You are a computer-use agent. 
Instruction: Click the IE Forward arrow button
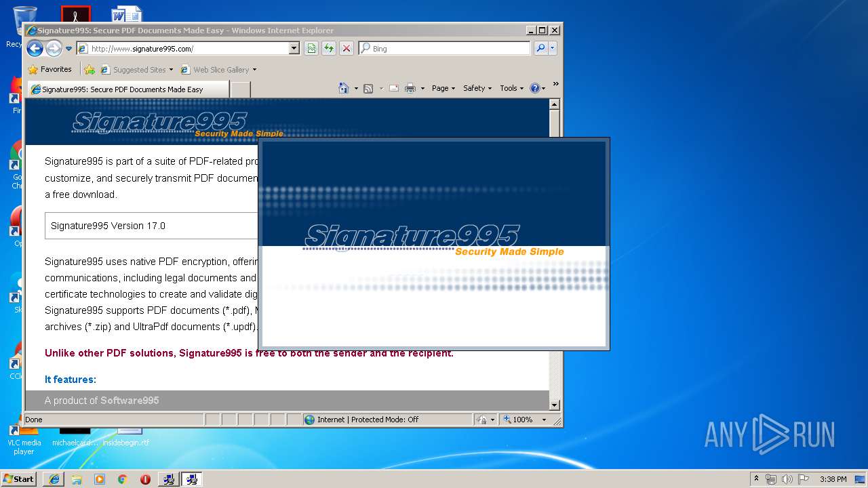pos(54,48)
